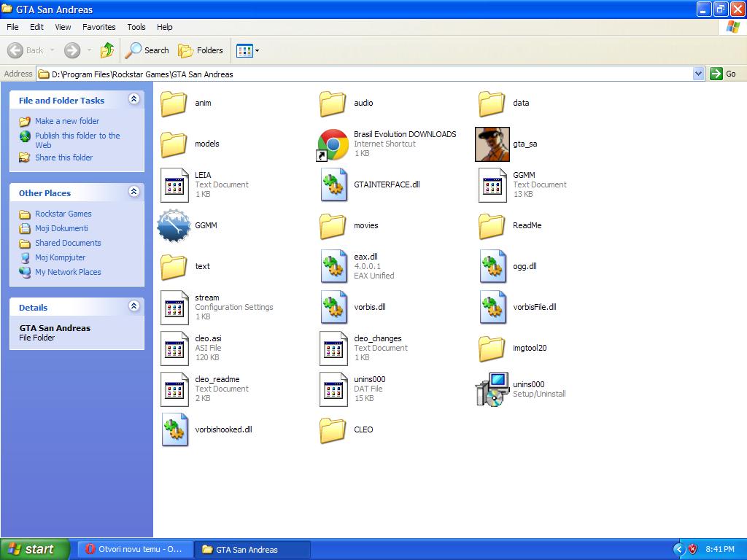The image size is (747, 560).
Task: Select the vorbishooked.dll file
Action: click(174, 430)
